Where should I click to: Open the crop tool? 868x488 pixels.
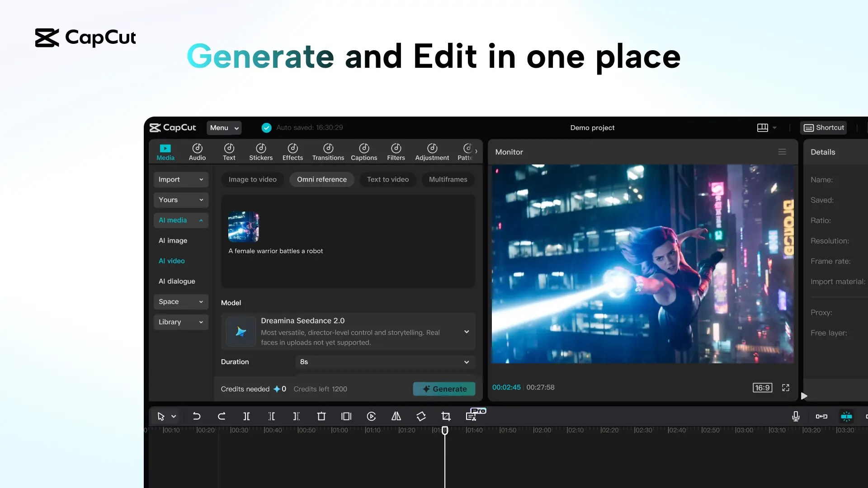pos(446,416)
